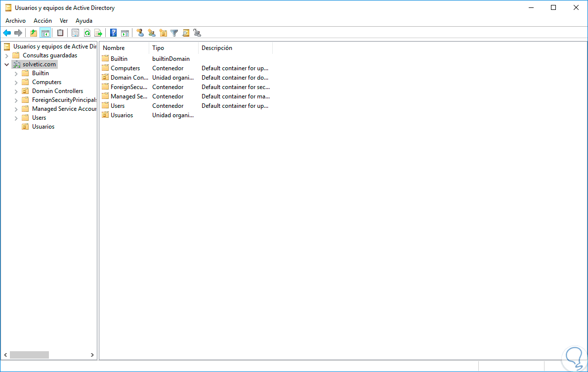Open Properties toolbar icon
This screenshot has width=588, height=372.
click(x=76, y=33)
